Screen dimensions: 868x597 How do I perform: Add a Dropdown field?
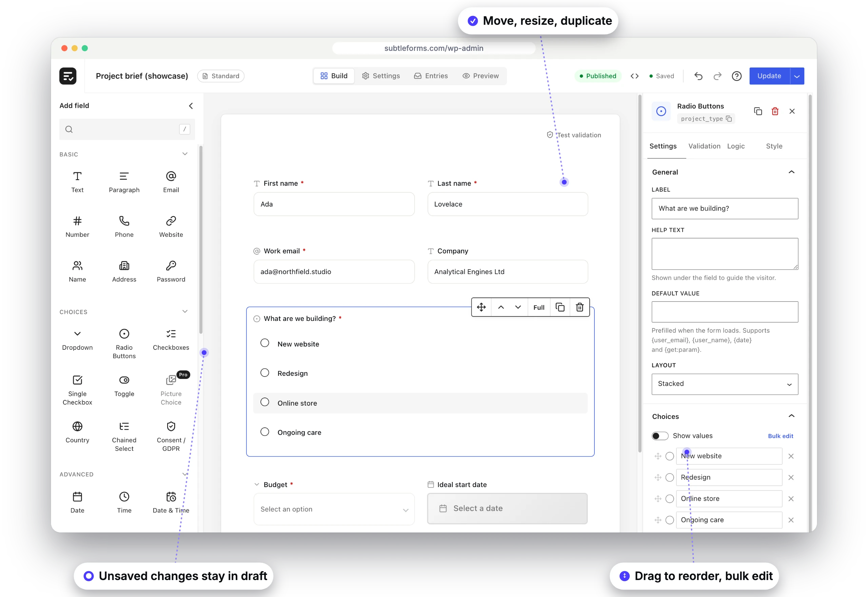[77, 340]
